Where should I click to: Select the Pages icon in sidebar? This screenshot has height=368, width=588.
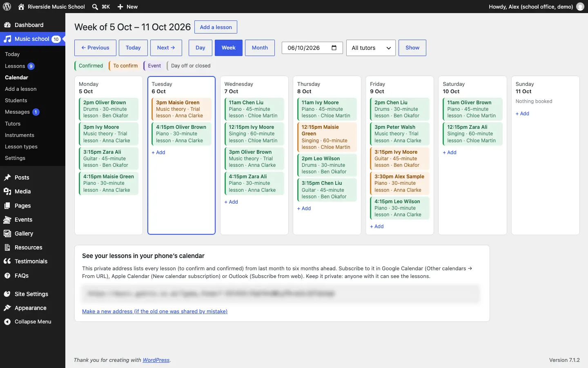(x=7, y=206)
